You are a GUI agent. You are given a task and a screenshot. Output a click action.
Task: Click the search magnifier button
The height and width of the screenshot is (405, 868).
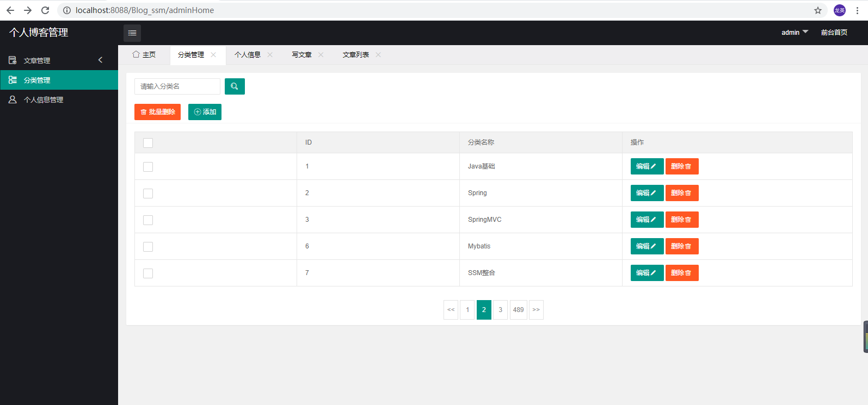[x=235, y=86]
